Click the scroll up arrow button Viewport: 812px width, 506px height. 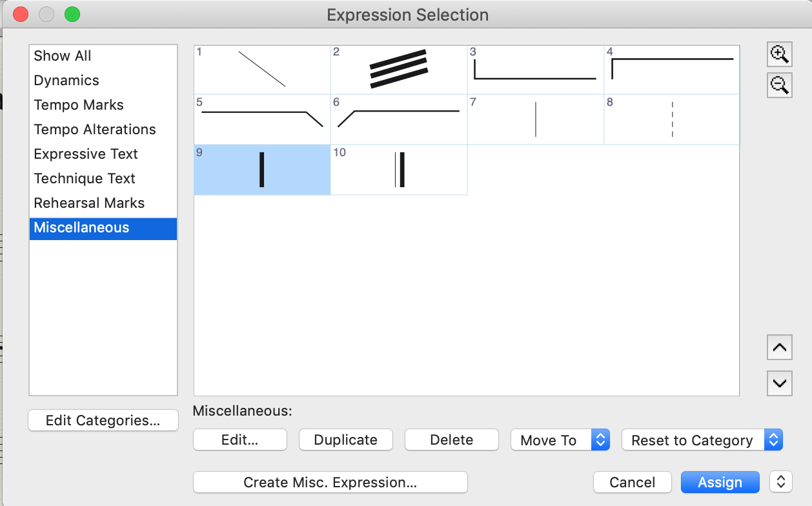click(x=779, y=348)
